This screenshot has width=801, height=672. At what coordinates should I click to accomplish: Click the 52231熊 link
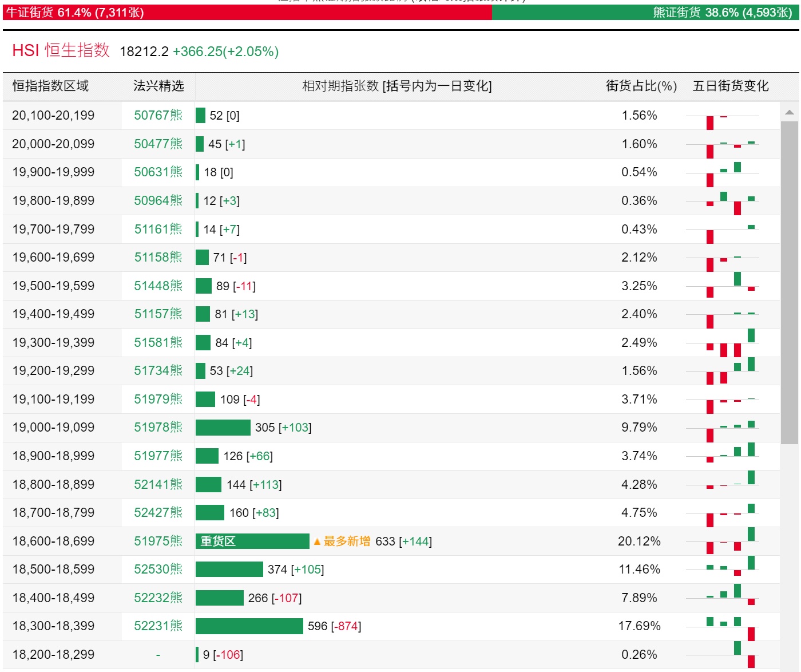[158, 626]
